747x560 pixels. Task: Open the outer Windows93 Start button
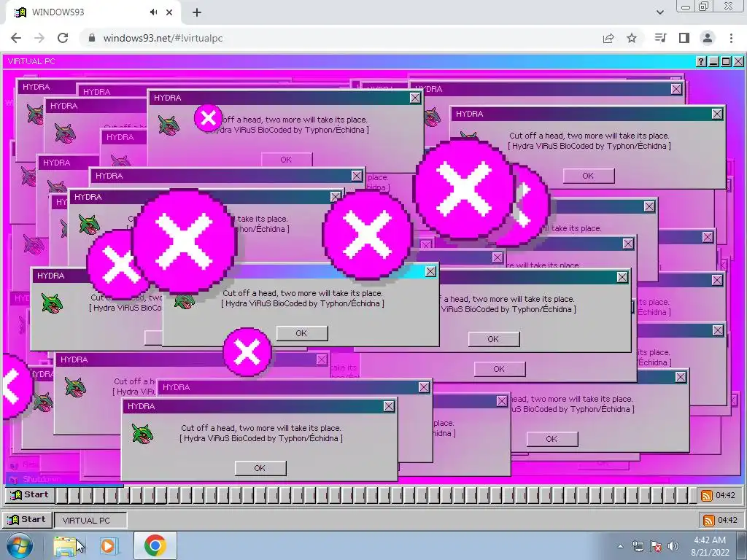click(27, 519)
